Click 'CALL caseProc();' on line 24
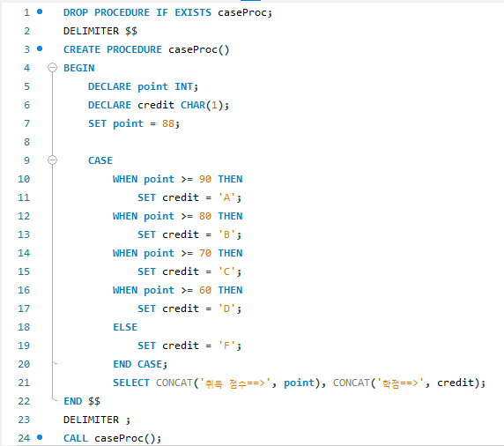504x446 pixels. pyautogui.click(x=112, y=438)
